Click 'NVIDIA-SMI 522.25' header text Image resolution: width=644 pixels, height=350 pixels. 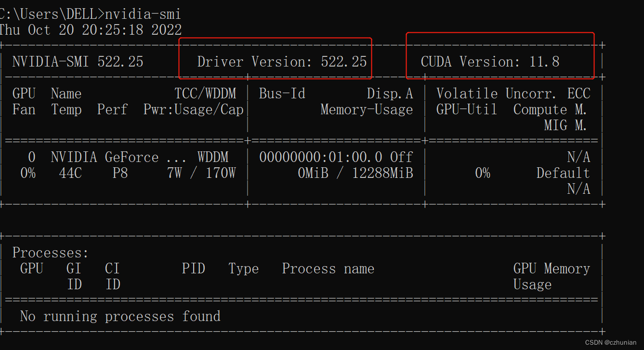click(78, 62)
